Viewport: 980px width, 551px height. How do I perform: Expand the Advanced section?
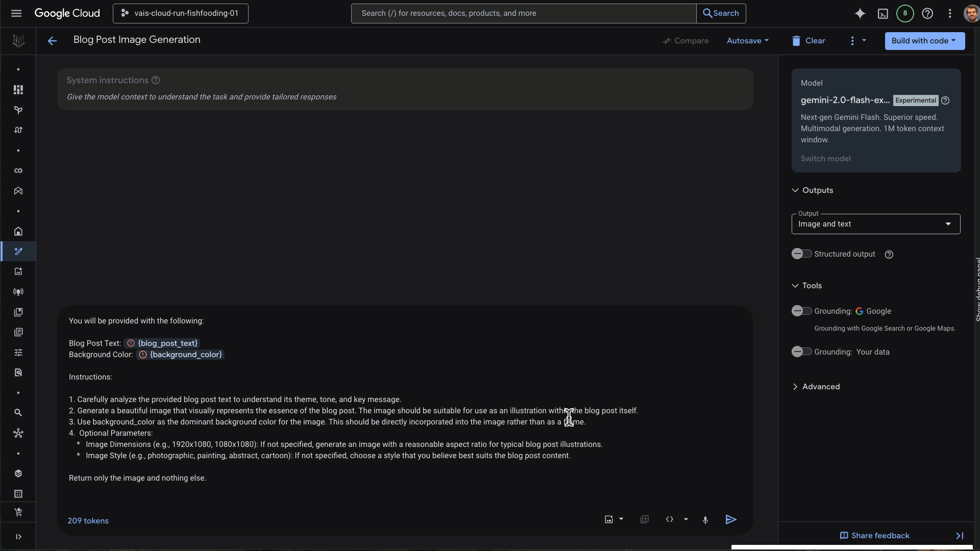(x=820, y=387)
